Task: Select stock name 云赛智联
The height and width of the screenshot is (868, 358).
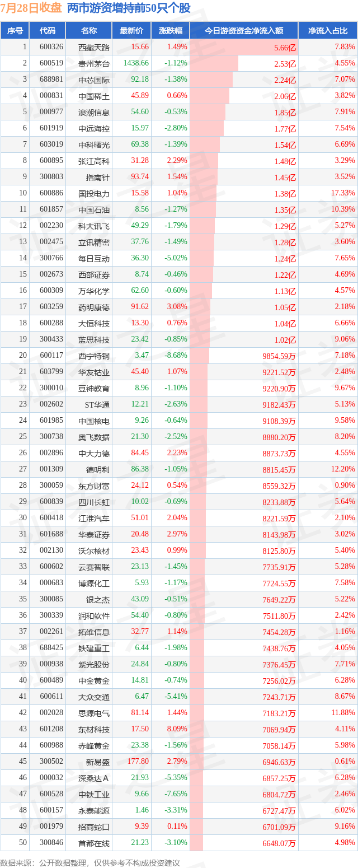Action: [94, 567]
